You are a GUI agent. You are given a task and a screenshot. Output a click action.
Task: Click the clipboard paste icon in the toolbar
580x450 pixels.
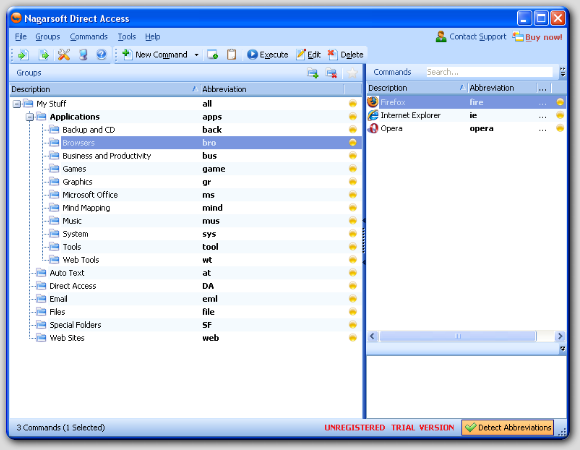click(232, 55)
